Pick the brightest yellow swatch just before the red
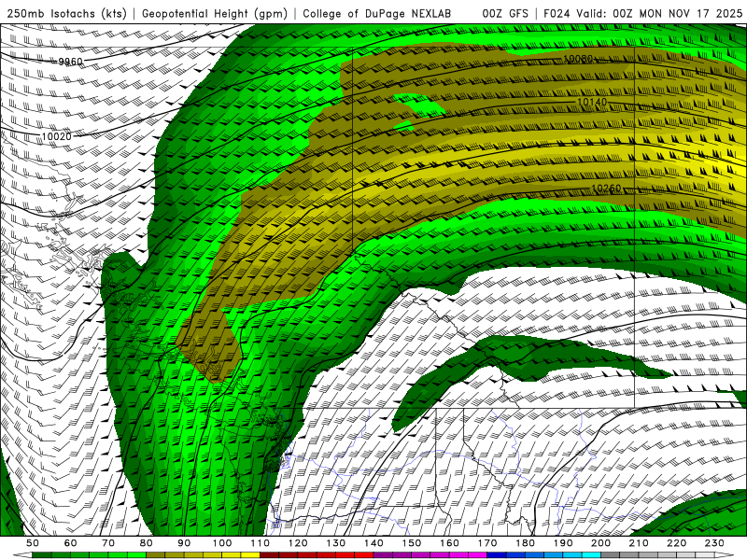Screen dimensions: 747x560 tap(250, 554)
